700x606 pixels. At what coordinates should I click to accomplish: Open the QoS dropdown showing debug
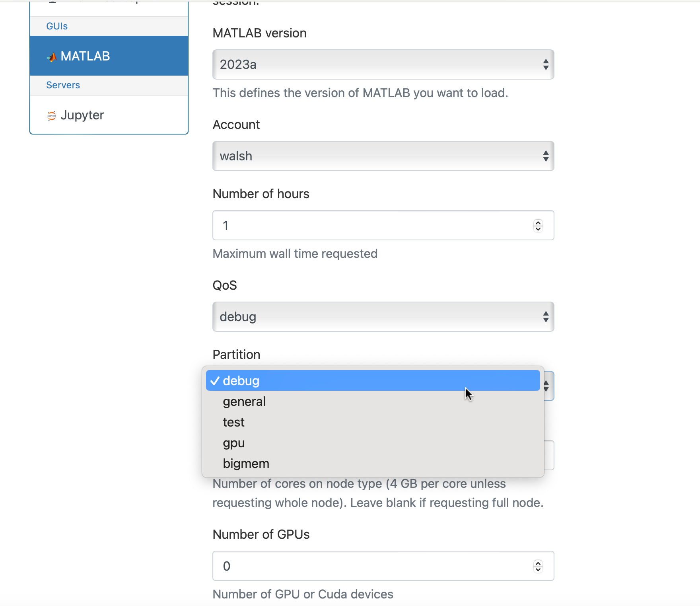point(383,317)
